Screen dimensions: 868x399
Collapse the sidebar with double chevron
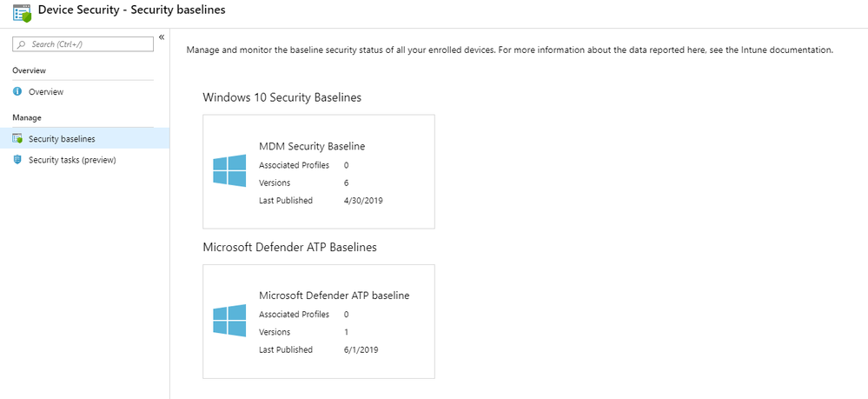[x=162, y=37]
